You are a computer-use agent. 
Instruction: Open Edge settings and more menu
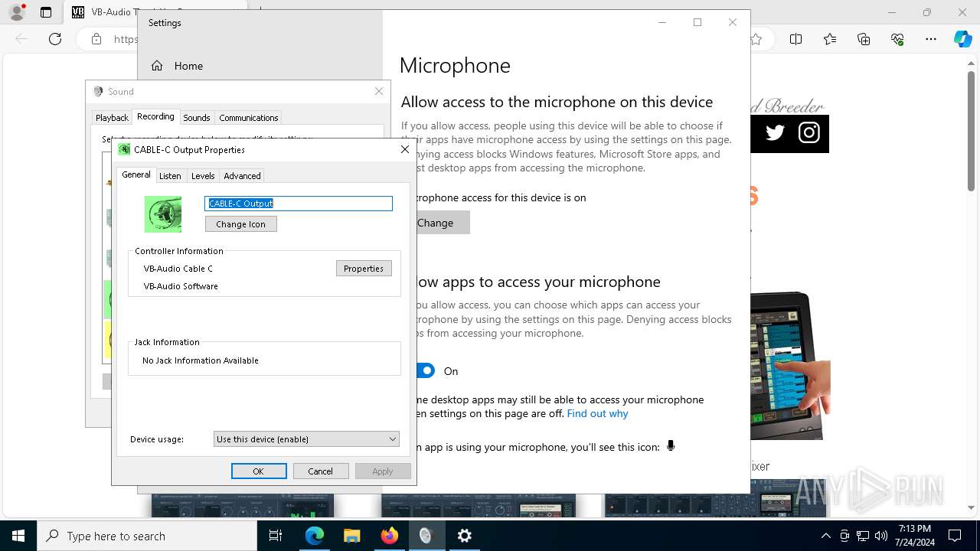pos(931,39)
